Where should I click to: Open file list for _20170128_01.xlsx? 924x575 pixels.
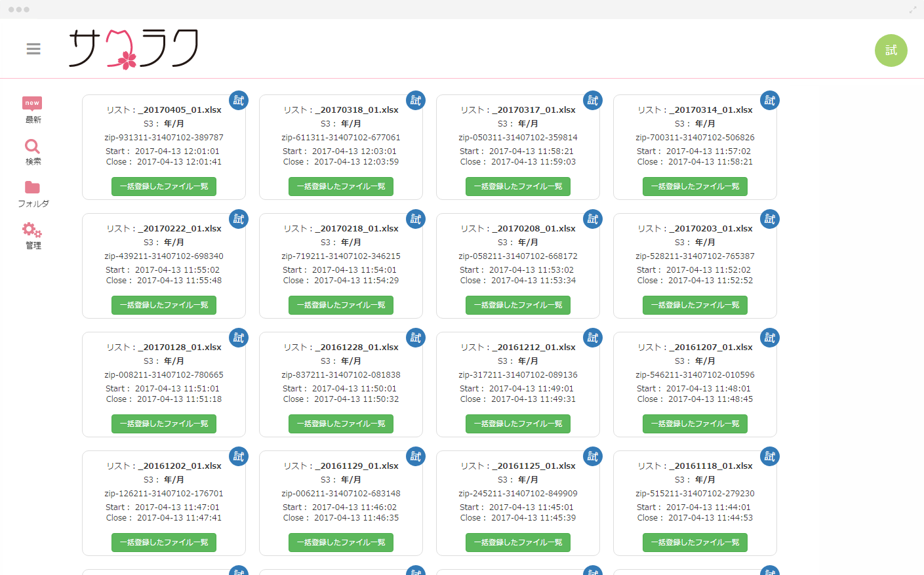pyautogui.click(x=164, y=424)
